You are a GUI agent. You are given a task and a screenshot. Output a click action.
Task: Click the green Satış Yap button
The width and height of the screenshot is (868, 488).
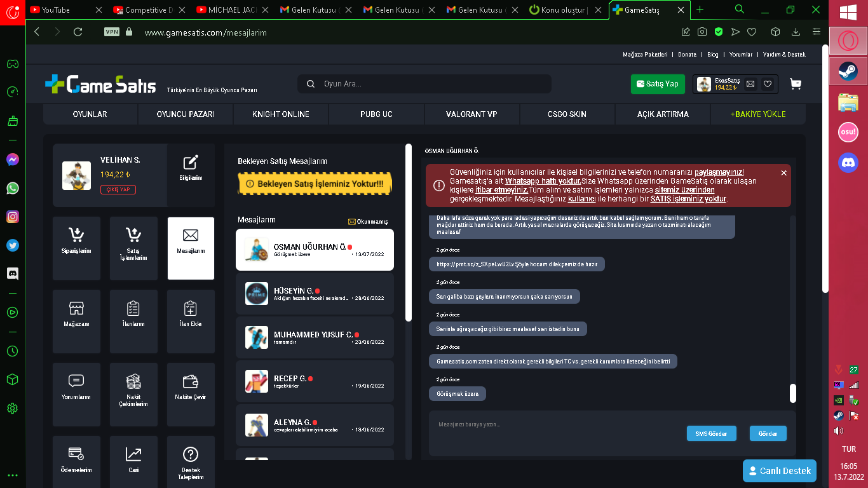[658, 84]
